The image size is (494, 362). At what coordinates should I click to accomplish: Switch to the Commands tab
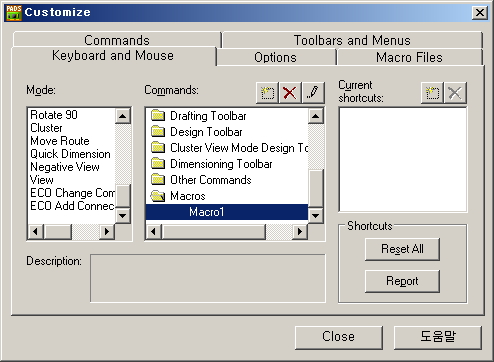click(117, 40)
